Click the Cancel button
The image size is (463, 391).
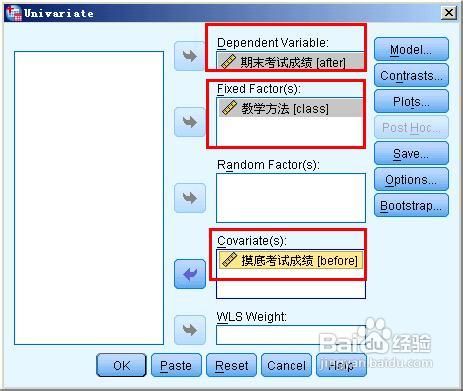[286, 365]
